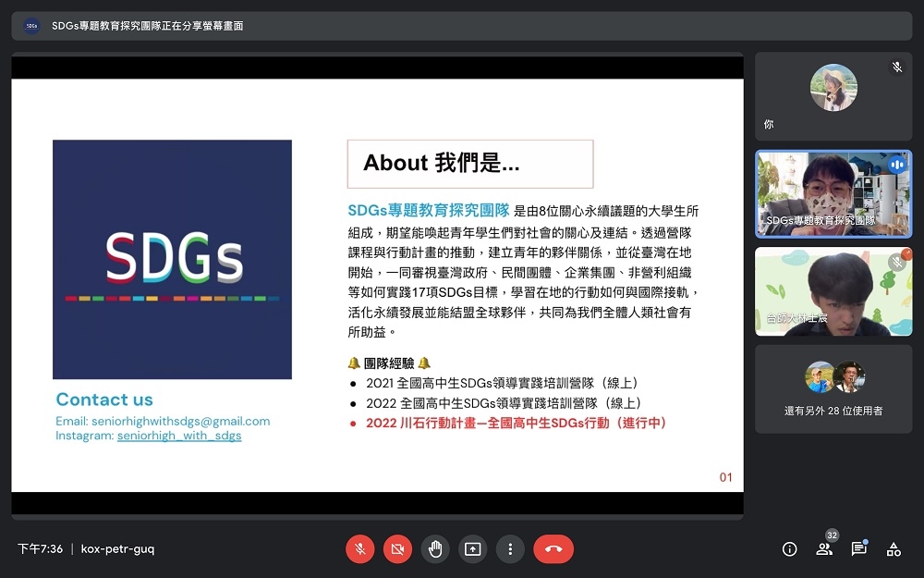924x578 pixels.
Task: Click the Contact us heading on the slide
Action: pyautogui.click(x=104, y=400)
